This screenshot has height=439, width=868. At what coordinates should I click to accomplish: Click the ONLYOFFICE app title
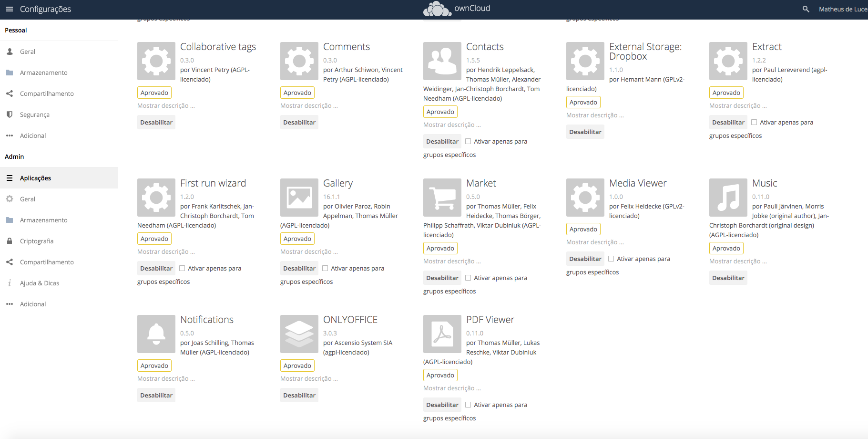pos(350,320)
